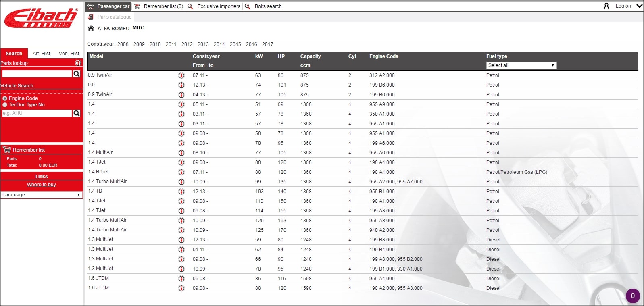Filter by construction year 2017
This screenshot has height=306, width=644.
pyautogui.click(x=268, y=44)
